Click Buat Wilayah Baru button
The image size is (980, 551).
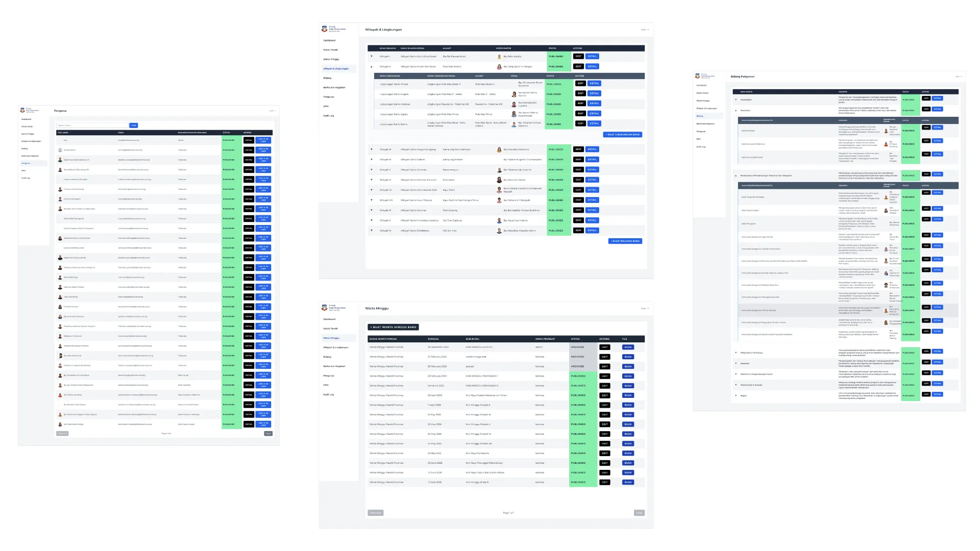point(625,241)
